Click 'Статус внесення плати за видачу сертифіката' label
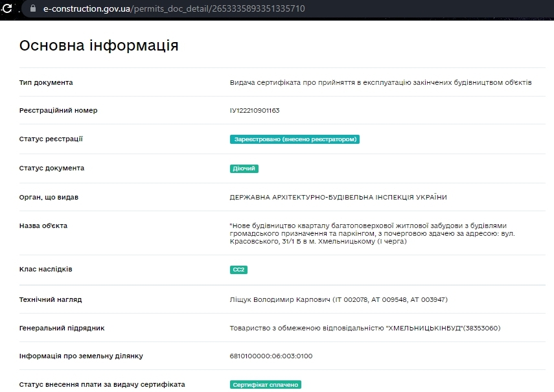 click(102, 385)
